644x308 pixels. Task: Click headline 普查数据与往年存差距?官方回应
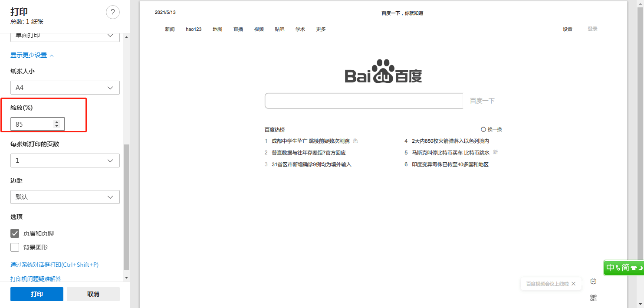309,153
